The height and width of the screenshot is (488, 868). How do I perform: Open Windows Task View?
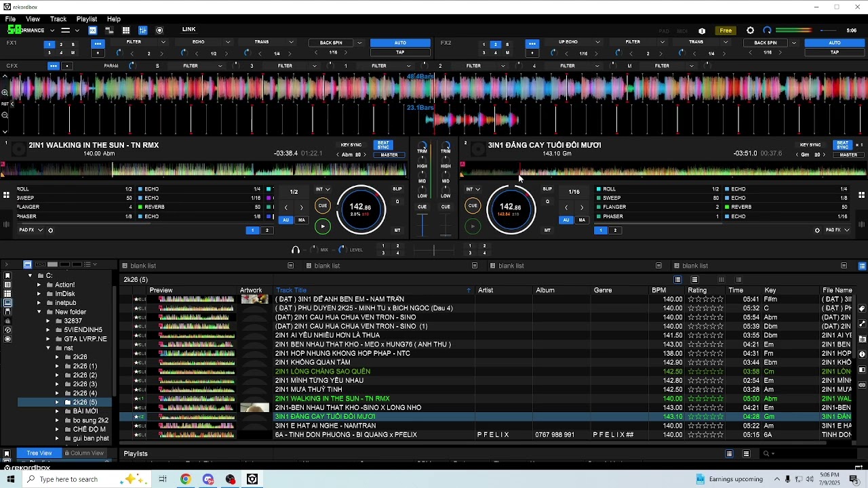(x=163, y=479)
